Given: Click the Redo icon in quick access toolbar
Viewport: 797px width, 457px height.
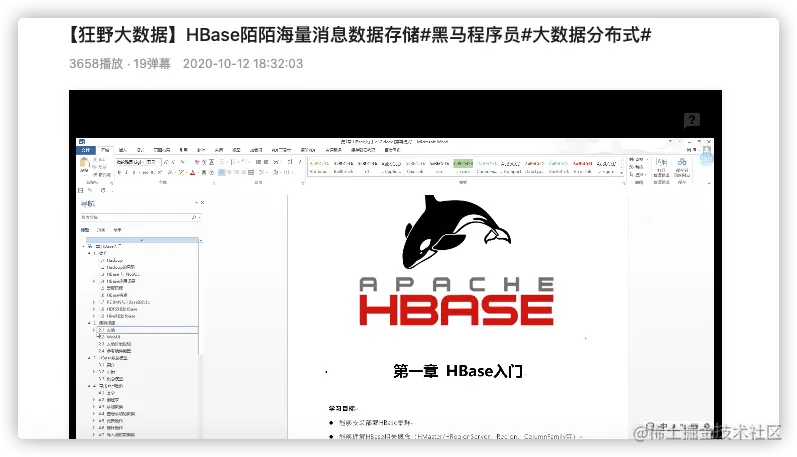Looking at the screenshot, I should tap(103, 190).
